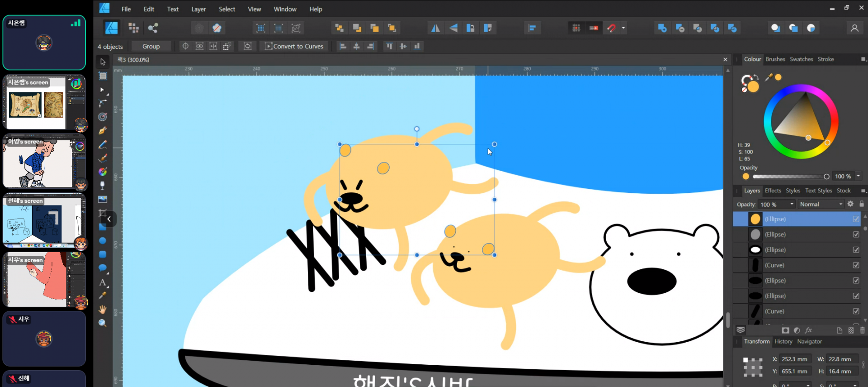Toggle force pixel alignment icon
868x387 pixels.
coord(594,28)
